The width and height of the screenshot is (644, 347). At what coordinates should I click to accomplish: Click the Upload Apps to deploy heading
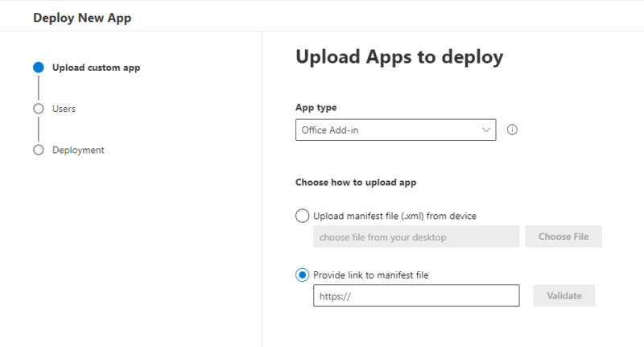pyautogui.click(x=399, y=57)
